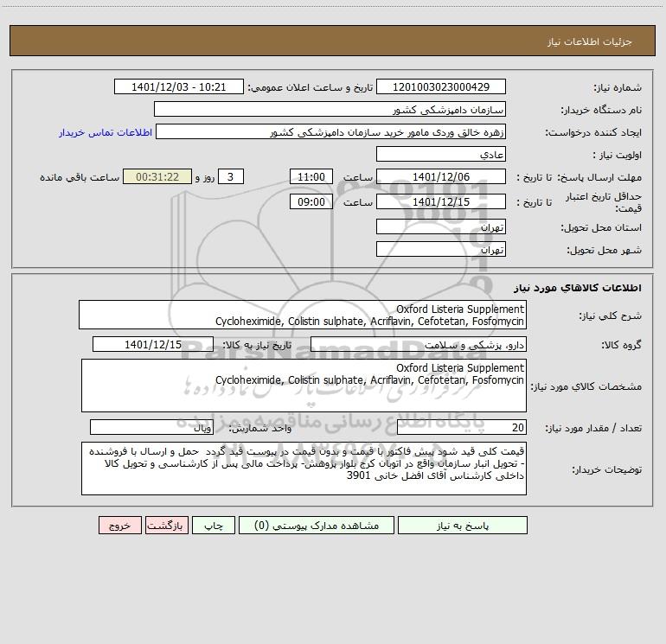666x644 pixels.
Task: Click the label 'گروه کالا:'
Action: tap(621, 346)
